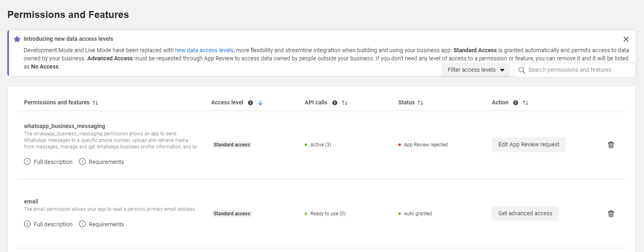Click the search magnifier icon
This screenshot has width=644, height=252.
[x=521, y=70]
